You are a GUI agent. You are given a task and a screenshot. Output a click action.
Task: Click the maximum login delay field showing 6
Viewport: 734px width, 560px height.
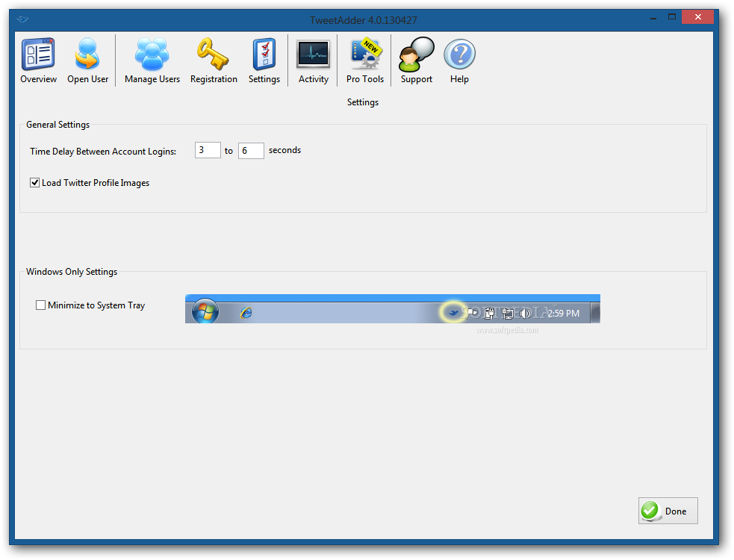coord(251,151)
